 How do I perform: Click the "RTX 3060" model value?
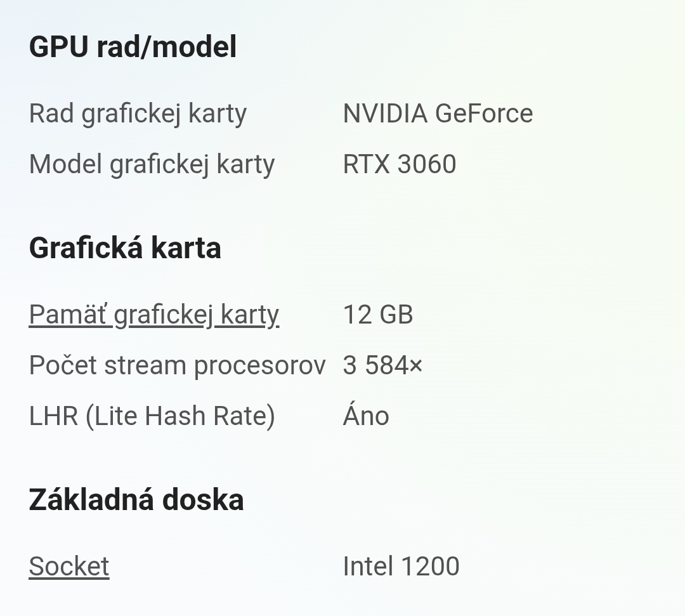(398, 163)
